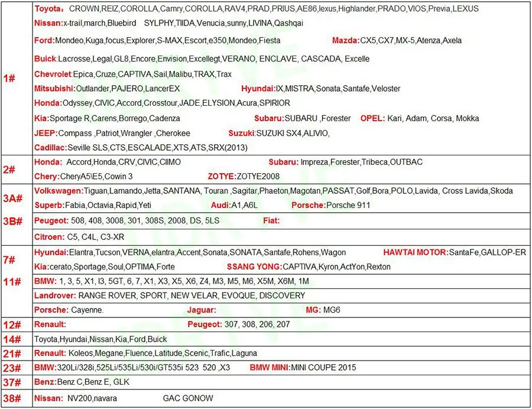
Task: Click the 21# type label
Action: pos(12,353)
